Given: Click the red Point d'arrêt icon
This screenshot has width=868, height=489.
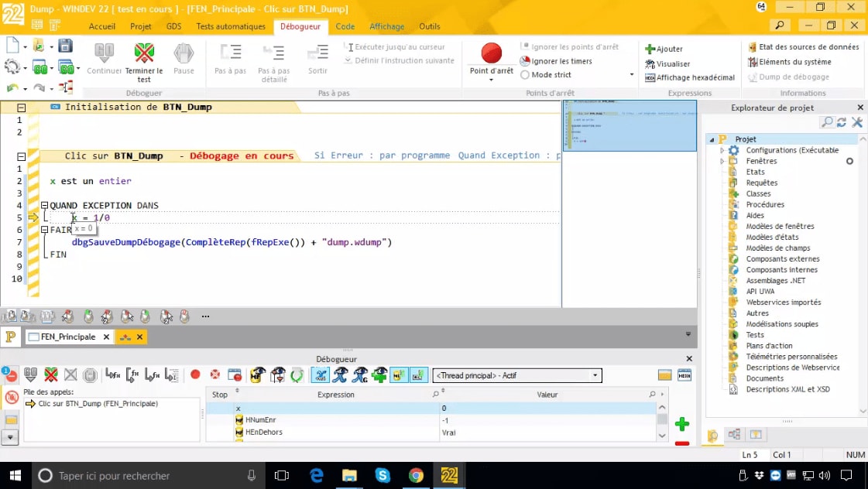Looking at the screenshot, I should pyautogui.click(x=491, y=53).
